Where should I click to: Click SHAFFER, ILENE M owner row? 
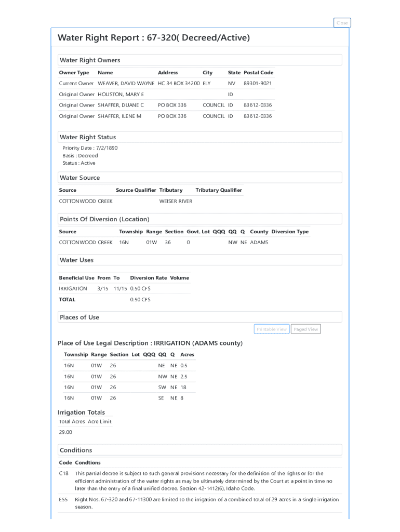tap(119, 116)
